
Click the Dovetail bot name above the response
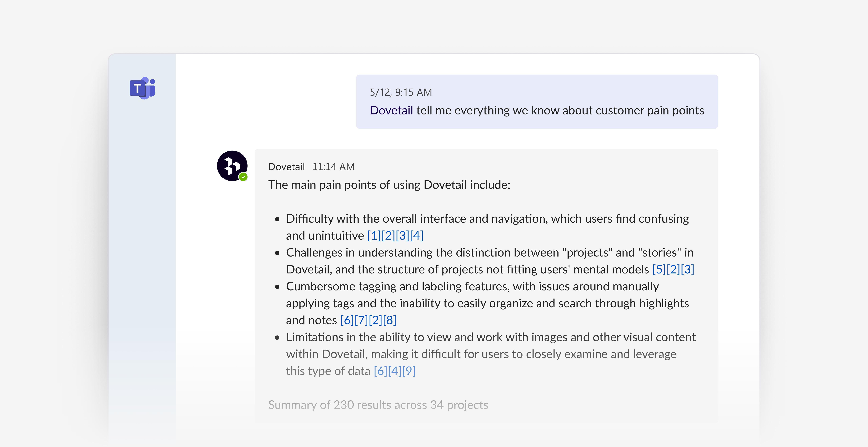pyautogui.click(x=287, y=166)
